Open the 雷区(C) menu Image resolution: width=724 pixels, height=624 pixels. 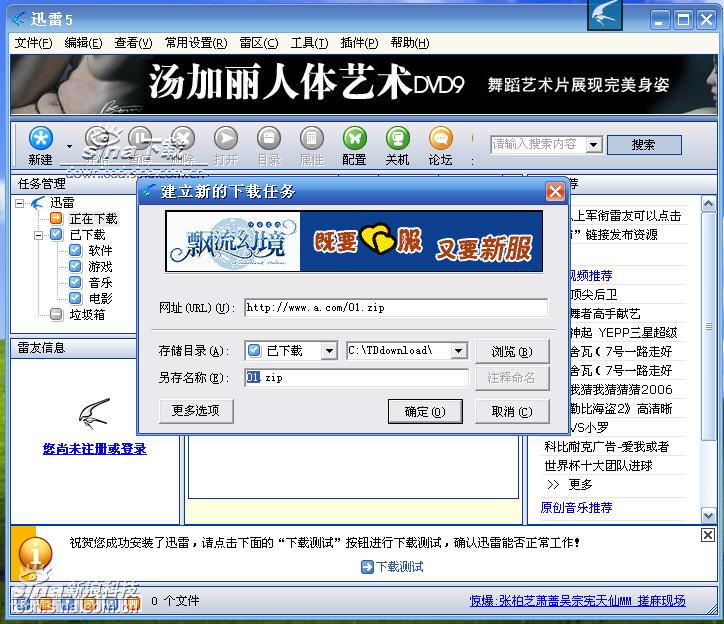click(x=259, y=43)
